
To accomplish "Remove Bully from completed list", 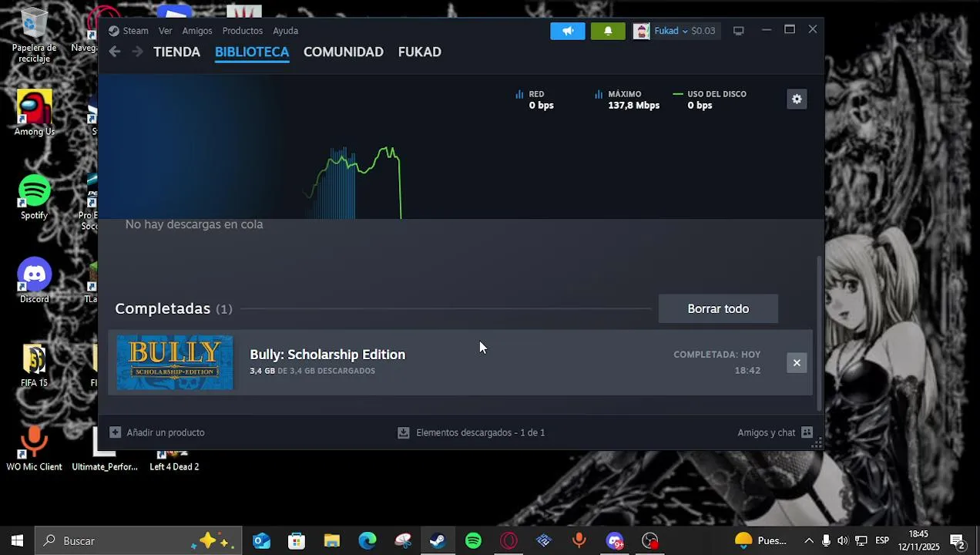I will pos(797,362).
